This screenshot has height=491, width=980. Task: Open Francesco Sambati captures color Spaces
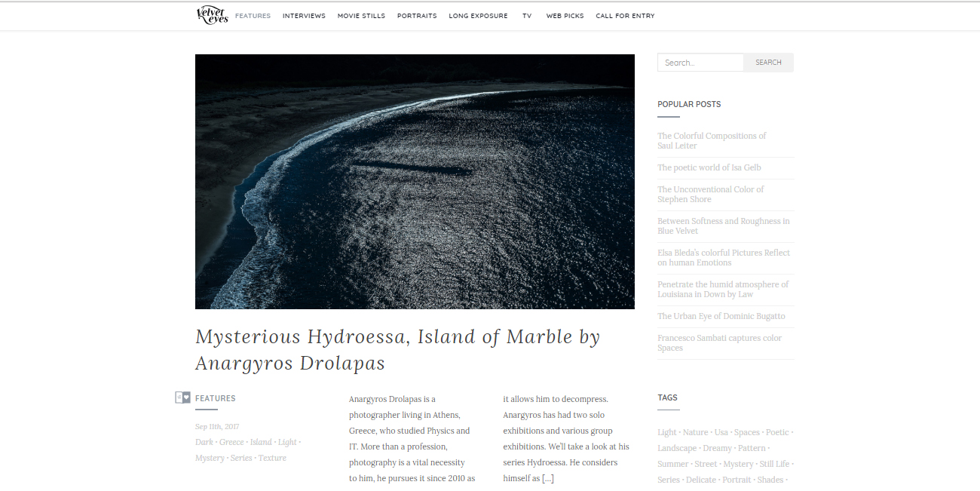click(719, 343)
